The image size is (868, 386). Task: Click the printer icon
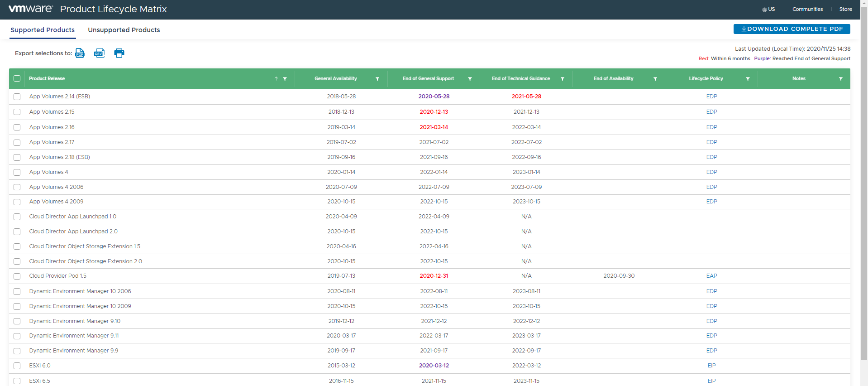[x=119, y=53]
